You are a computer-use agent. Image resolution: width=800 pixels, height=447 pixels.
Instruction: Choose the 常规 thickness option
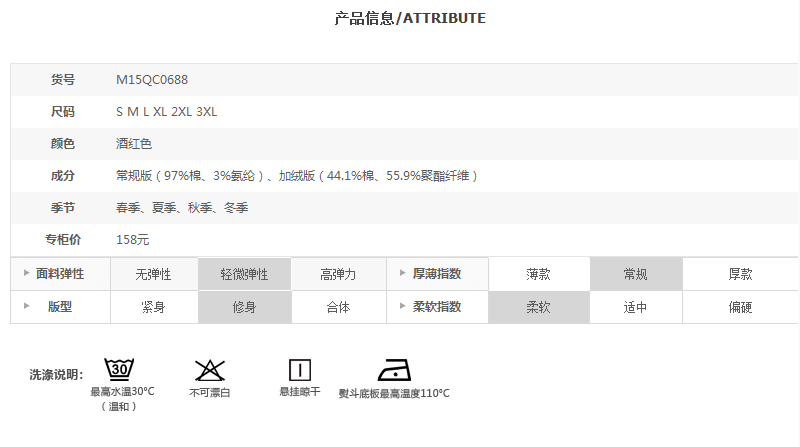click(636, 274)
